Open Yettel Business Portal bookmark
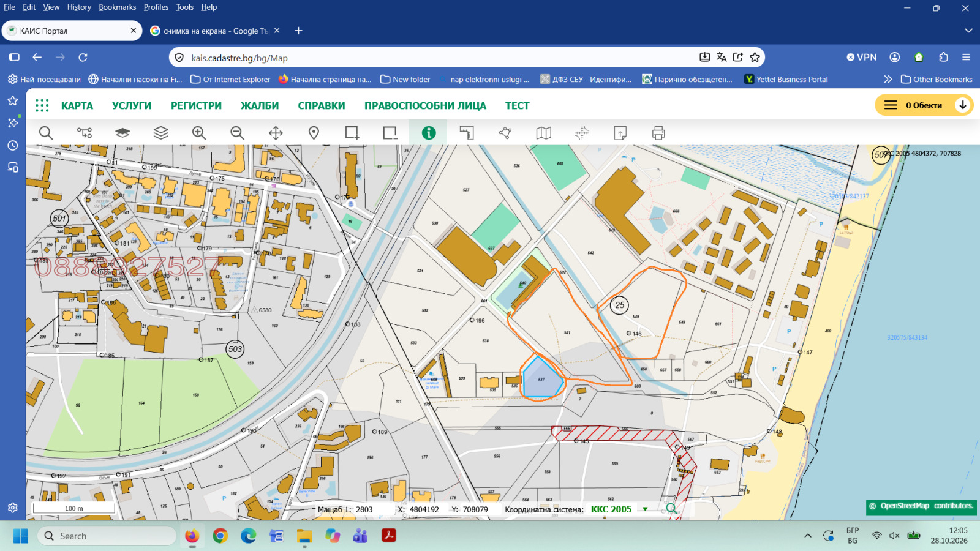Screen dimensions: 980x551 point(786,79)
